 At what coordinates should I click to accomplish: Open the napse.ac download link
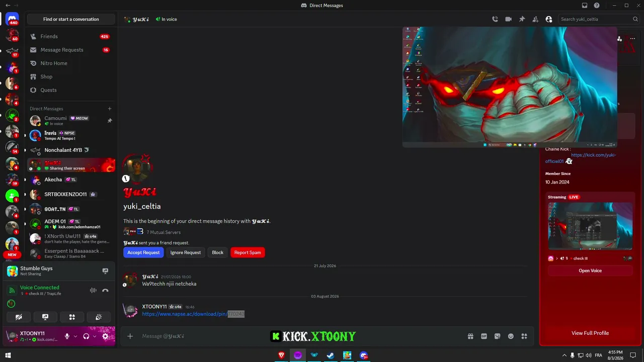pyautogui.click(x=193, y=314)
